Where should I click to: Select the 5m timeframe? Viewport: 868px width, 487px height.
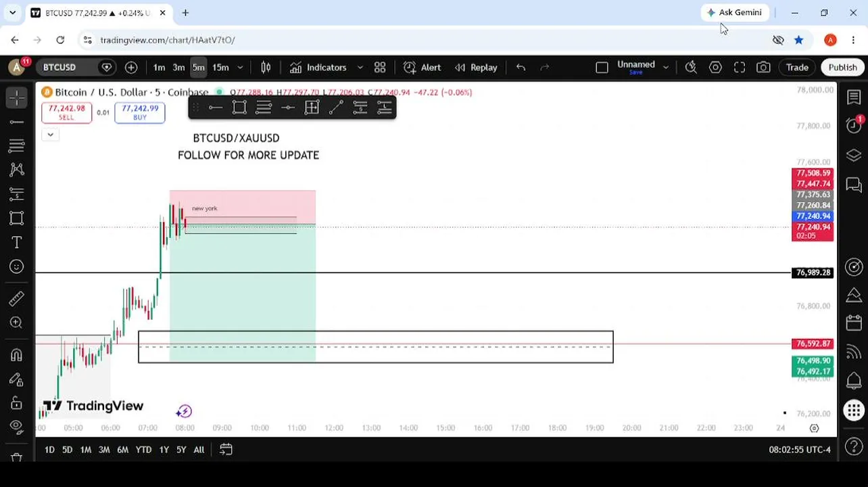pyautogui.click(x=198, y=67)
